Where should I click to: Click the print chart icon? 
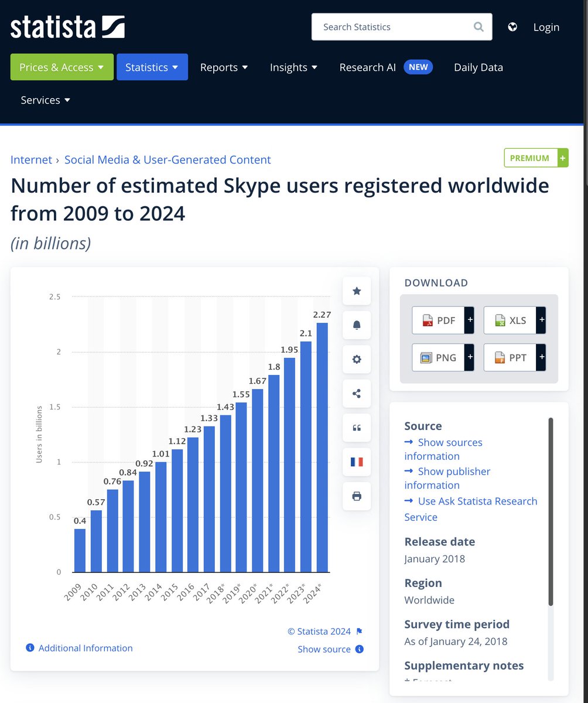357,496
